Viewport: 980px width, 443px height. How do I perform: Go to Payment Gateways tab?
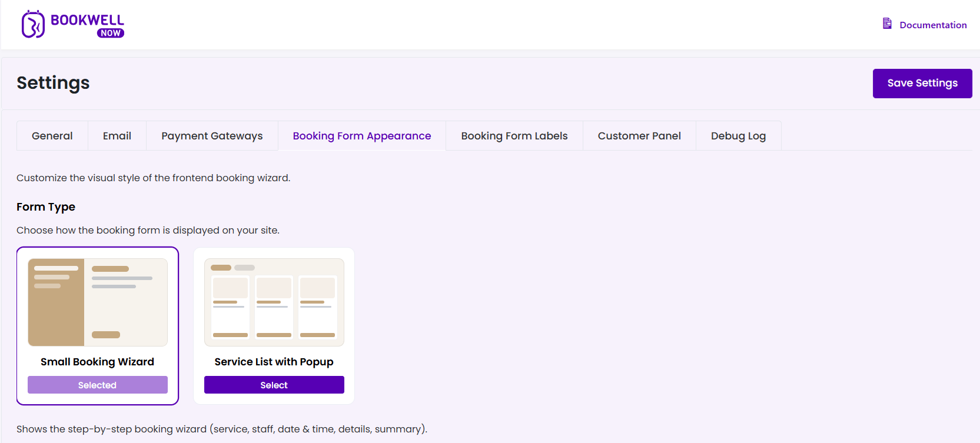pos(212,136)
